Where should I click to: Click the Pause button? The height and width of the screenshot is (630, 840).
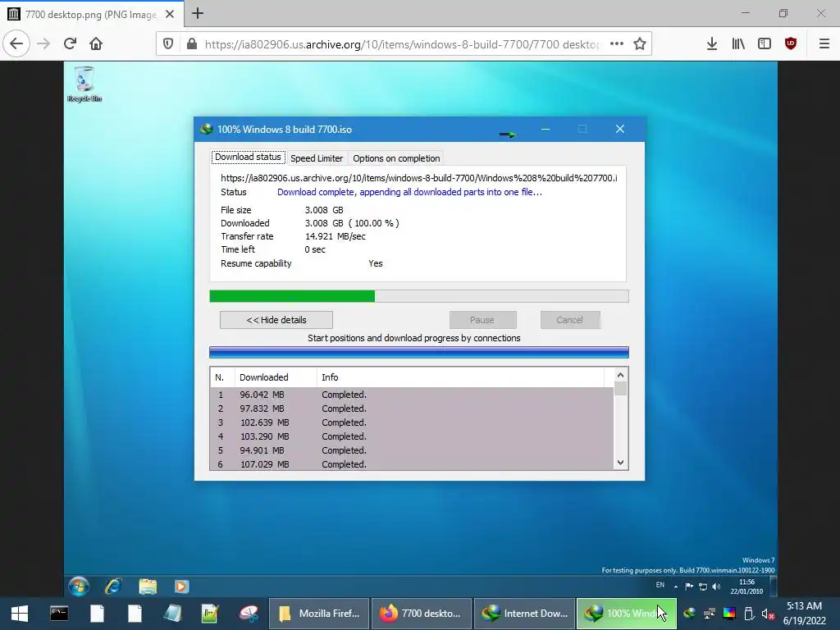[482, 320]
